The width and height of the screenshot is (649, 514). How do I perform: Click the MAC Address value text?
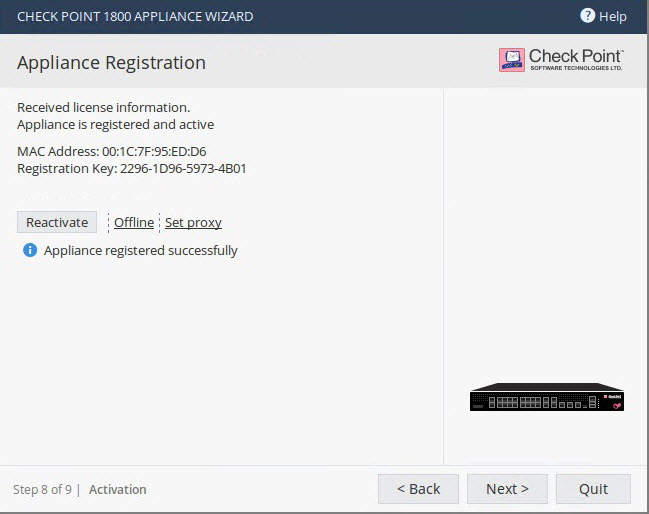[154, 151]
